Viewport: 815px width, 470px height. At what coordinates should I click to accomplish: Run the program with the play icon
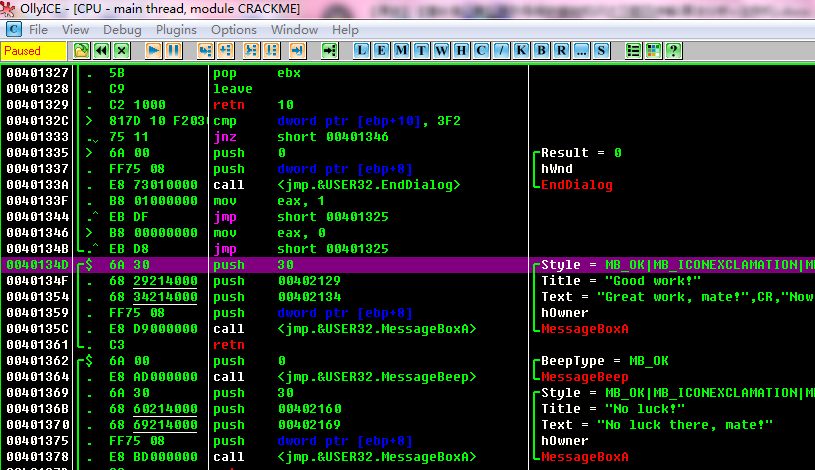click(153, 50)
